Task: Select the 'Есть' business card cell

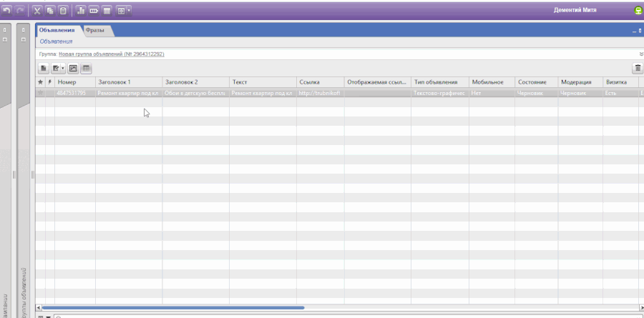Action: click(620, 93)
